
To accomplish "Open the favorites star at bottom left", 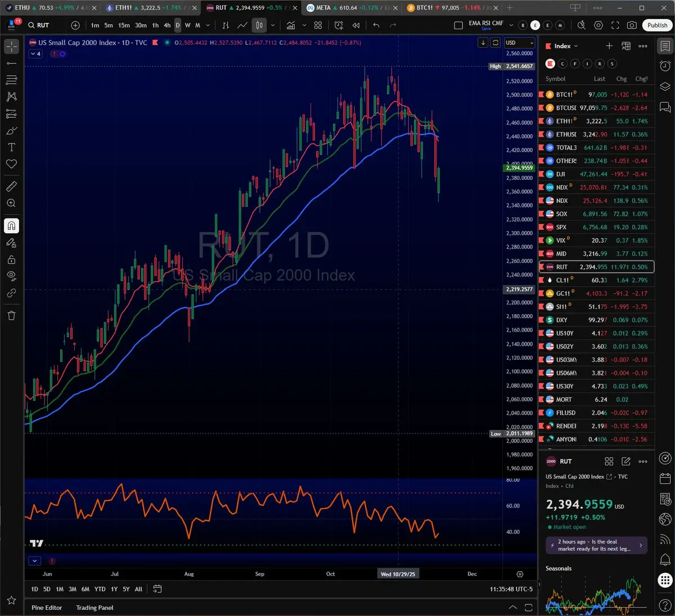I will (x=11, y=601).
